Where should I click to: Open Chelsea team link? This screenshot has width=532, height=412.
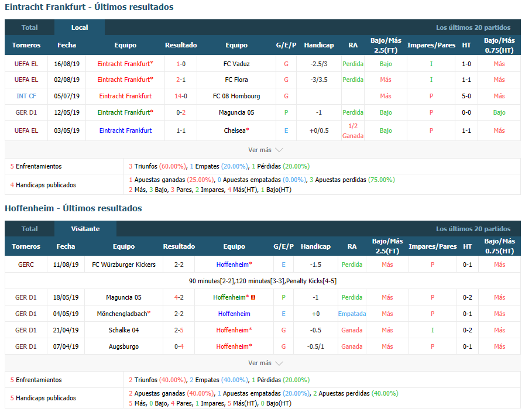236,131
